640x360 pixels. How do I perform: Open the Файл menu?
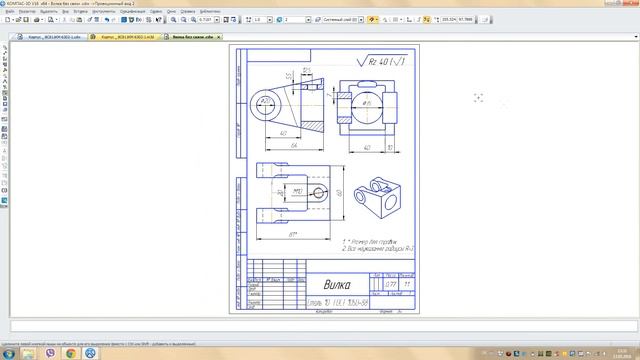tap(10, 11)
